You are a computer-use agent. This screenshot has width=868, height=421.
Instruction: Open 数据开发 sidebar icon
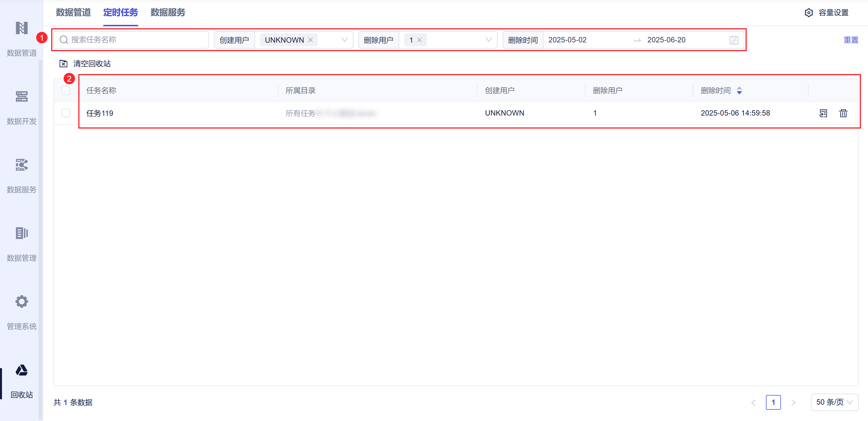click(21, 97)
